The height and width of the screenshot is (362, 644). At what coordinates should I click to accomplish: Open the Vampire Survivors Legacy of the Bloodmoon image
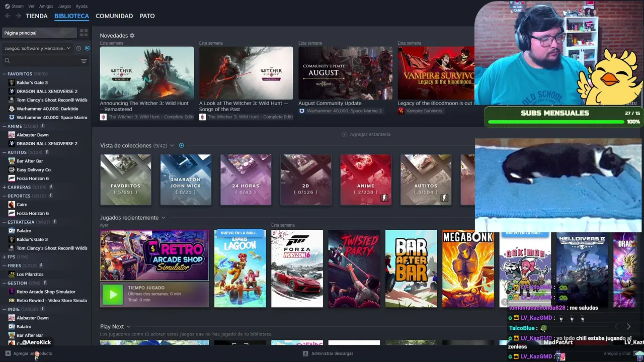[436, 73]
